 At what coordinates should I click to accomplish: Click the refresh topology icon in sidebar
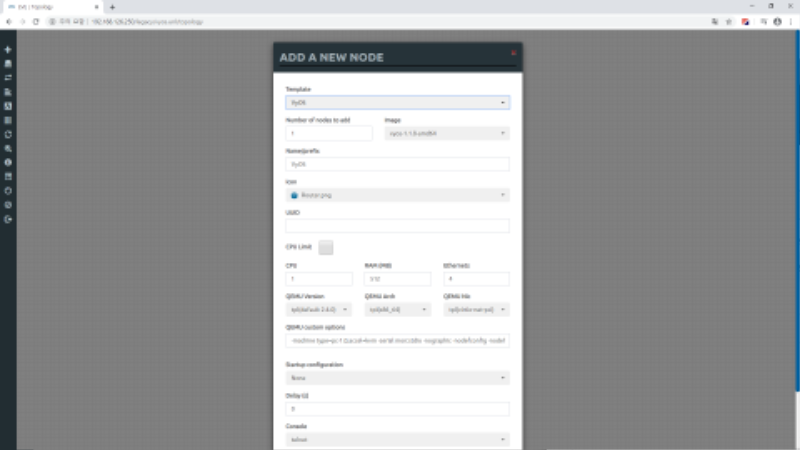[8, 133]
